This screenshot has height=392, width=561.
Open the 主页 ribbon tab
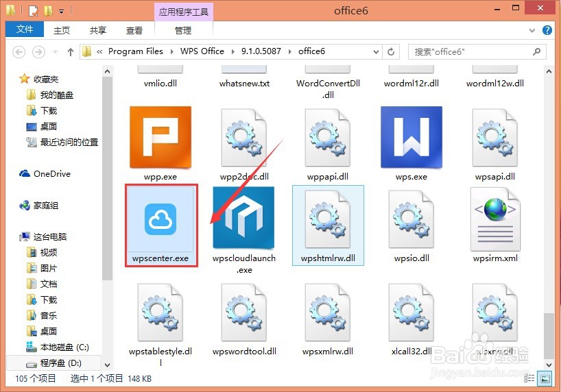point(62,30)
